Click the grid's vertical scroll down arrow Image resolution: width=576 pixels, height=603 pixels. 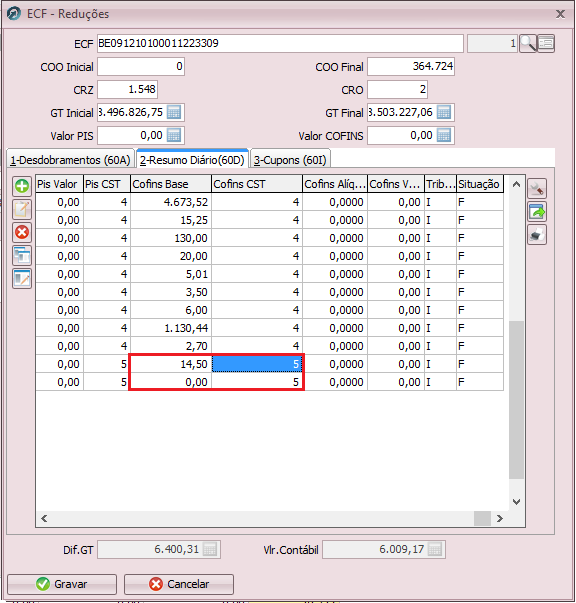(x=516, y=501)
